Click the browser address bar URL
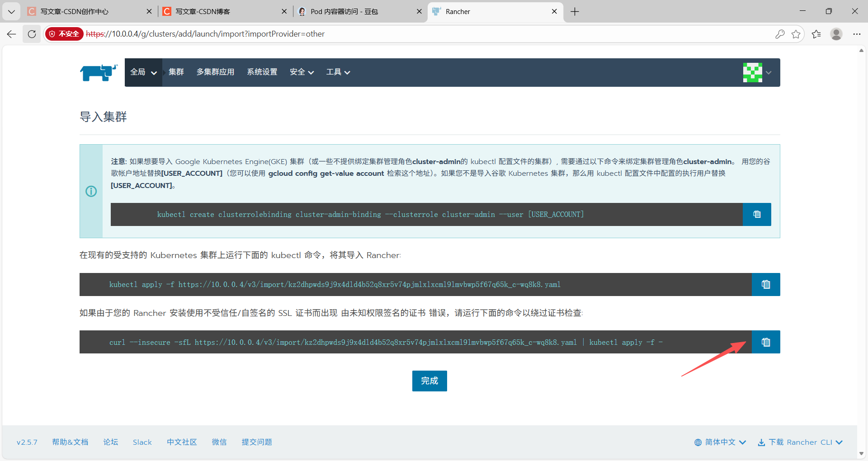Screen dimensions: 868x461 click(205, 34)
